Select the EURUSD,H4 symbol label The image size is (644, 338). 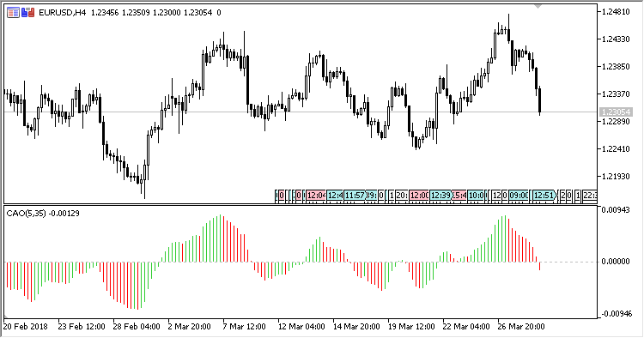[63, 13]
